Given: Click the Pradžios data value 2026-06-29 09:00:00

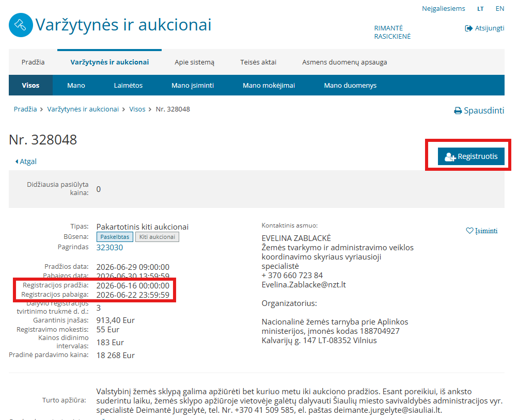Looking at the screenshot, I should click(x=133, y=267).
